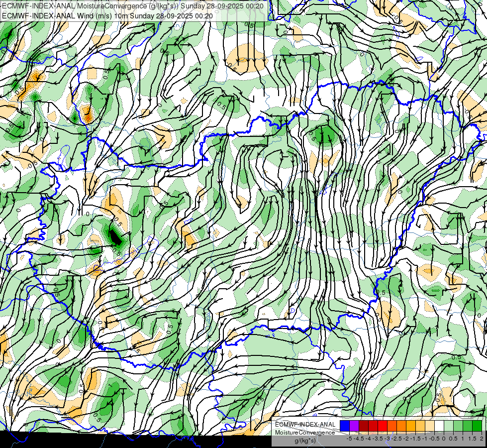Click the 'ECMWF-INDEX-ANAL' legend title
The width and height of the screenshot is (487, 448).
[305, 425]
